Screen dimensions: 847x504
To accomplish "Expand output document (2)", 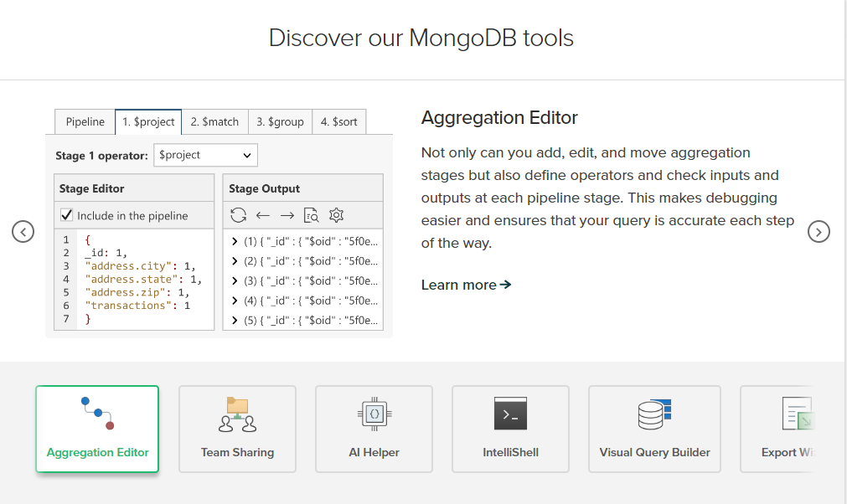I will (x=235, y=261).
